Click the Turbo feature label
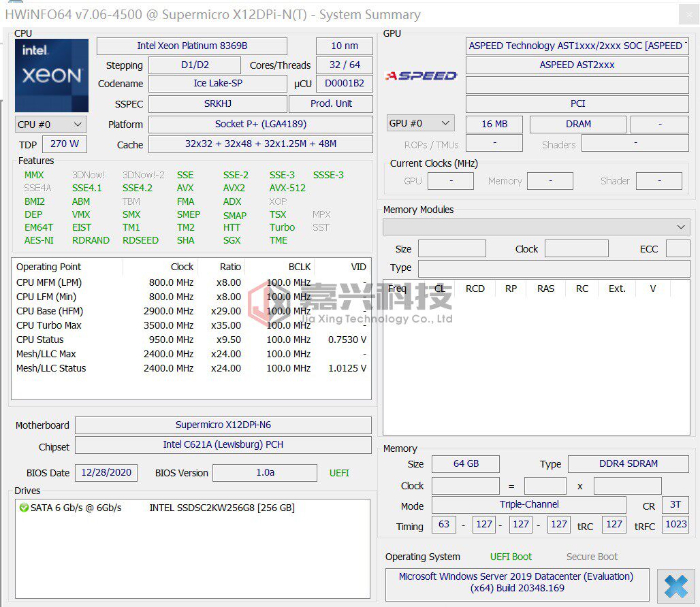Viewport: 700px width, 607px height. [282, 227]
